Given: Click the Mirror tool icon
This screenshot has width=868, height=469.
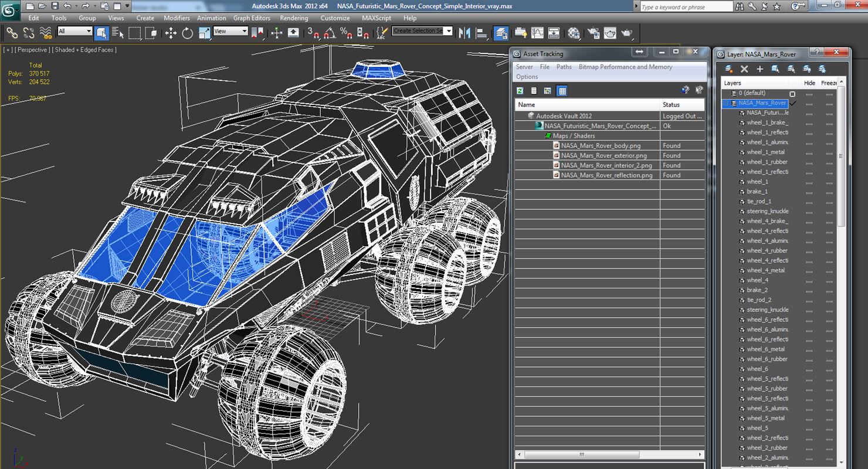Looking at the screenshot, I should pos(465,33).
